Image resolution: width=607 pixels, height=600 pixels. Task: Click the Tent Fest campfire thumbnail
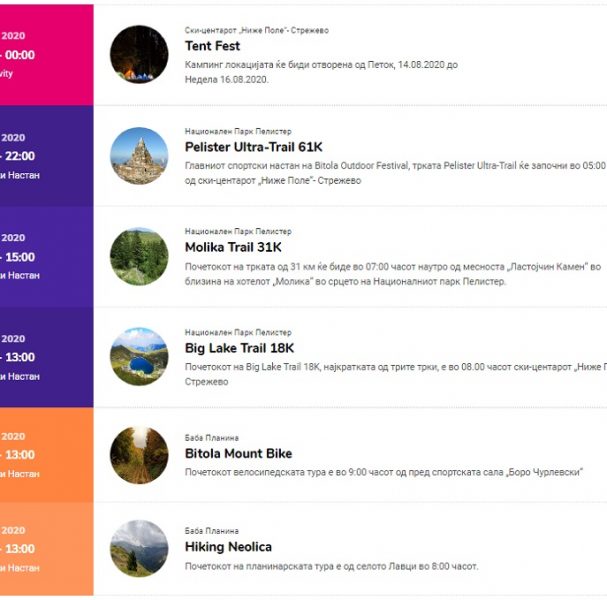point(139,55)
